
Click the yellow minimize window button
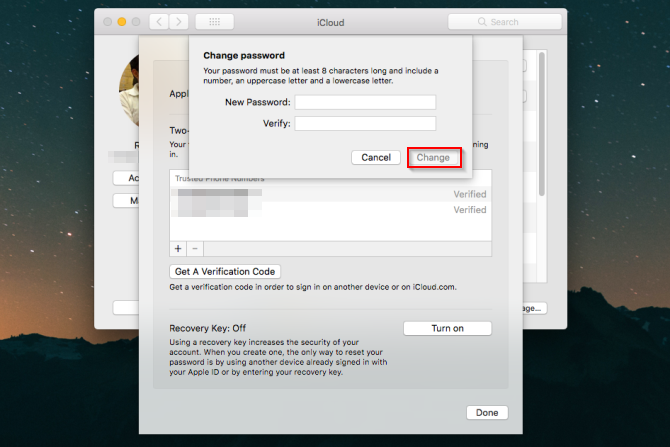click(122, 21)
